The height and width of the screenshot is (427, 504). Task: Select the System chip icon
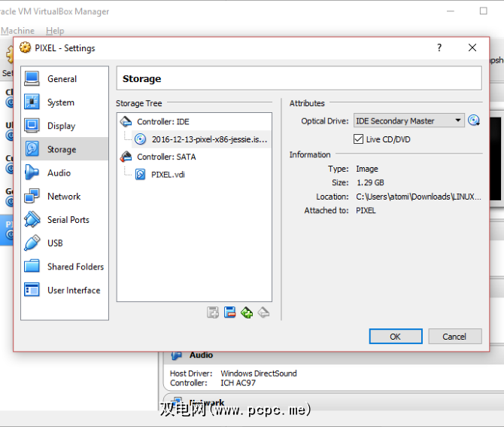pyautogui.click(x=32, y=102)
